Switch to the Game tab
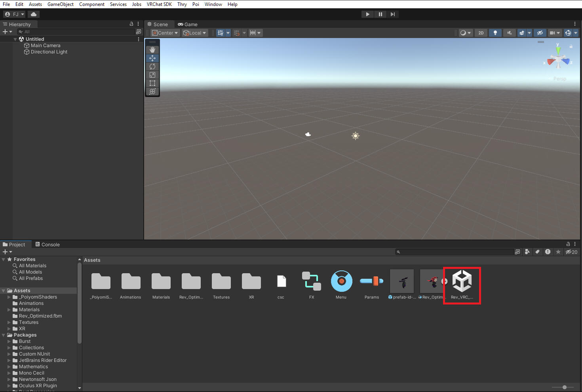Image resolution: width=582 pixels, height=392 pixels. click(188, 24)
